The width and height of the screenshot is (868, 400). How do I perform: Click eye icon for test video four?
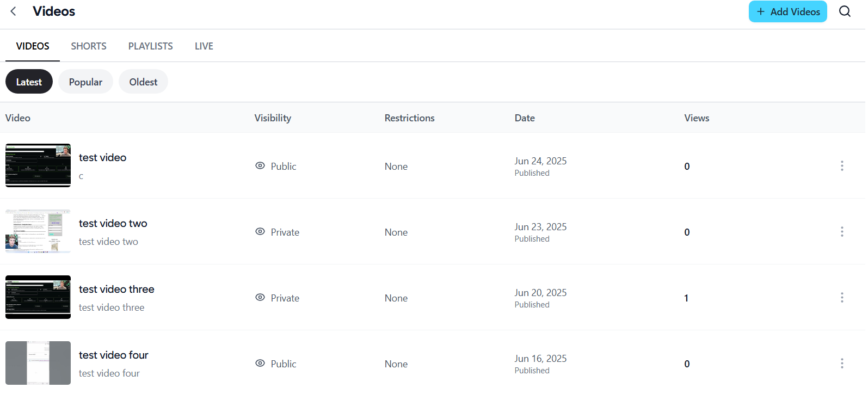tap(260, 364)
